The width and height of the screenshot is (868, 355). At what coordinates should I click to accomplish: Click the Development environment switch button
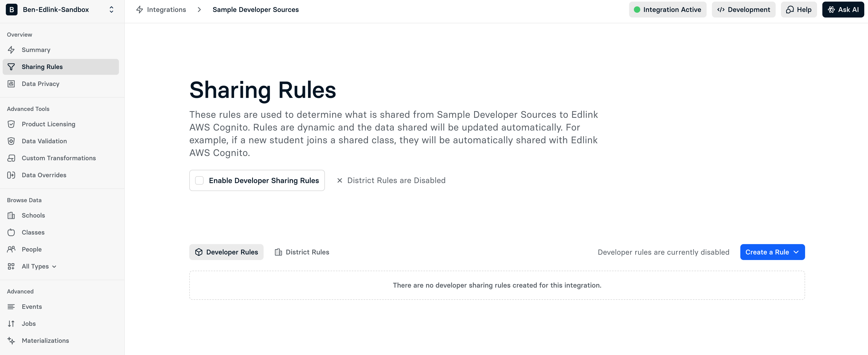click(743, 10)
